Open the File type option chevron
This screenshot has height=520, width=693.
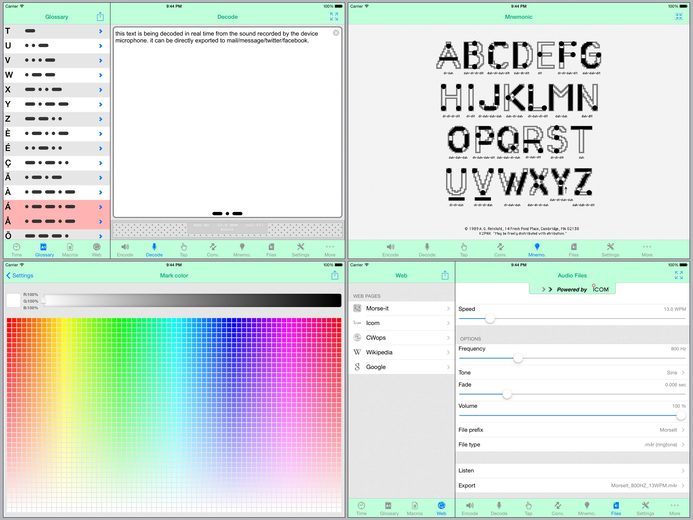[683, 444]
